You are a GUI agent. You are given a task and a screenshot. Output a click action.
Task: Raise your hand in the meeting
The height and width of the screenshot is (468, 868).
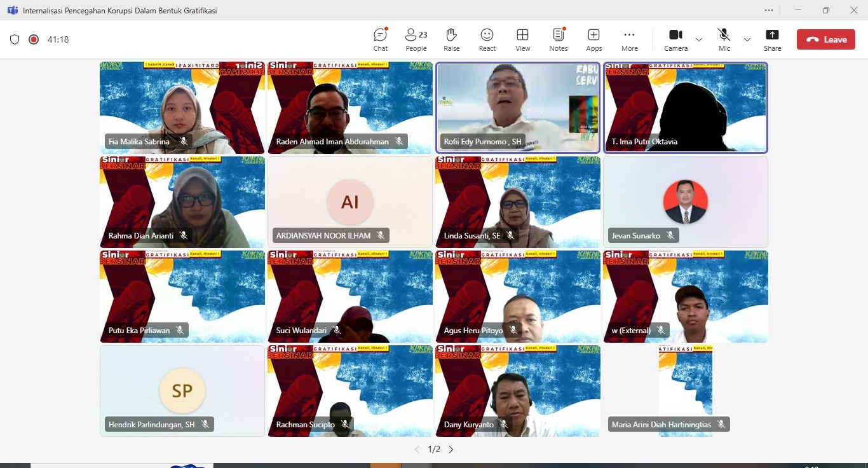pos(452,39)
